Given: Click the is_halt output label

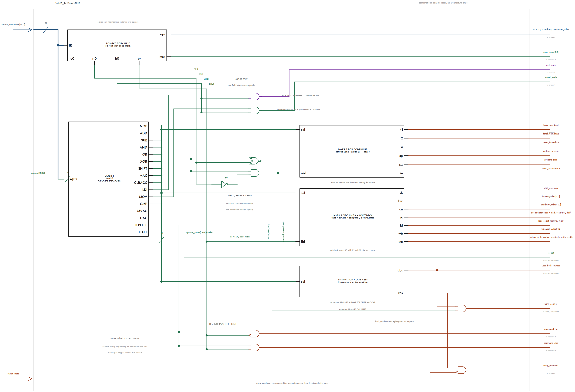Looking at the screenshot, I should click(x=551, y=253).
